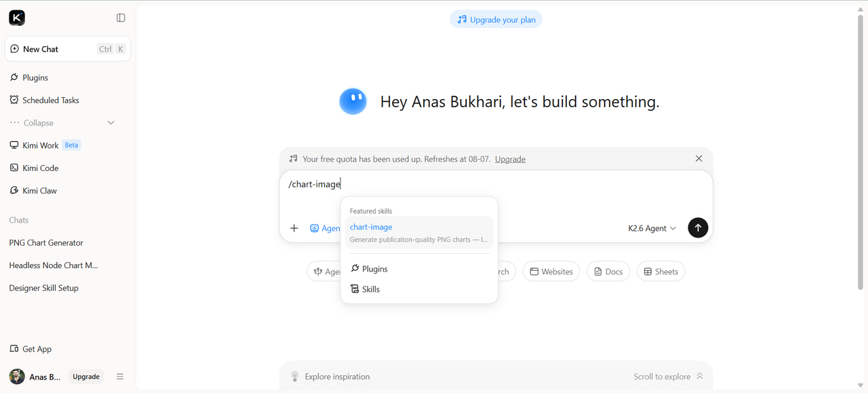The image size is (868, 393).
Task: Expand Scroll to explore chevrons
Action: (x=700, y=376)
